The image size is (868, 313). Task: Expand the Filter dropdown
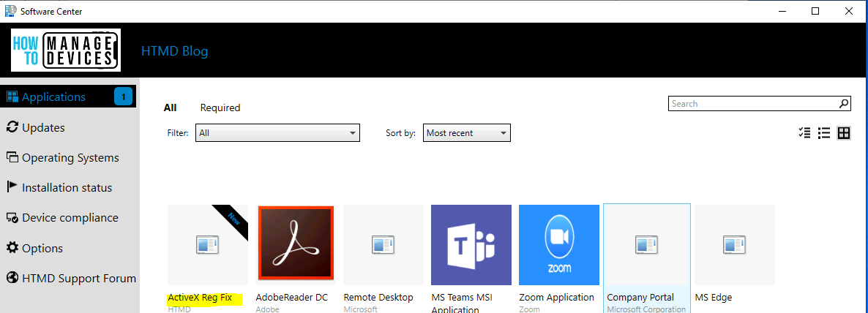coord(277,133)
